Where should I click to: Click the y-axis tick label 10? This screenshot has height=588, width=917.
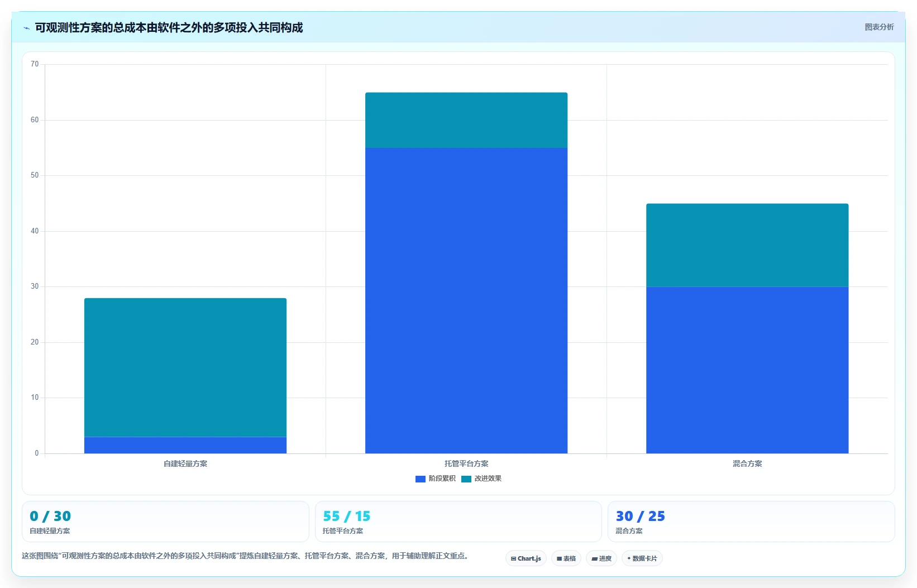point(35,398)
